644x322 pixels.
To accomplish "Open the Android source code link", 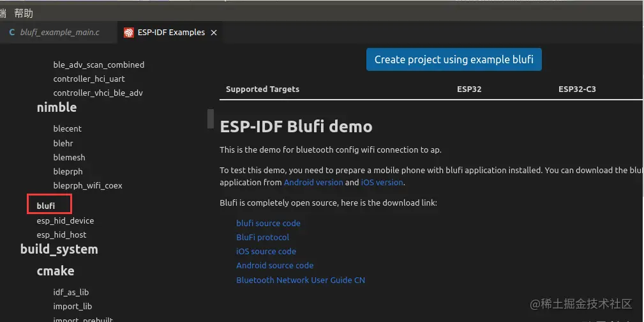I will click(x=274, y=265).
